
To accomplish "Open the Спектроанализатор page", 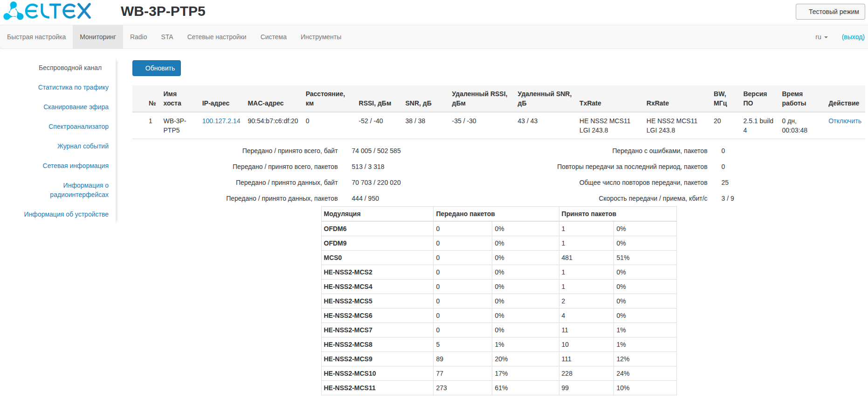I will pos(78,127).
